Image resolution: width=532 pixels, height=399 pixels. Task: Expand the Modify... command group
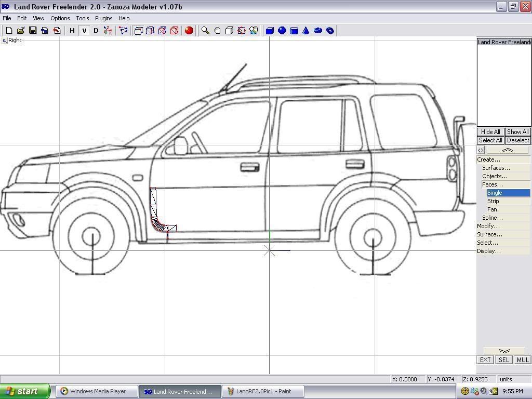(x=488, y=226)
